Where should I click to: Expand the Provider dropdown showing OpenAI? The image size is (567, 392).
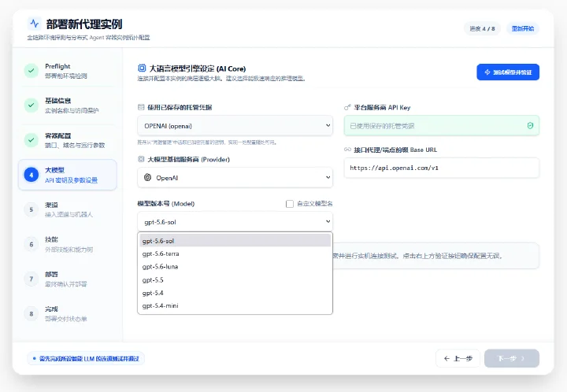click(235, 177)
